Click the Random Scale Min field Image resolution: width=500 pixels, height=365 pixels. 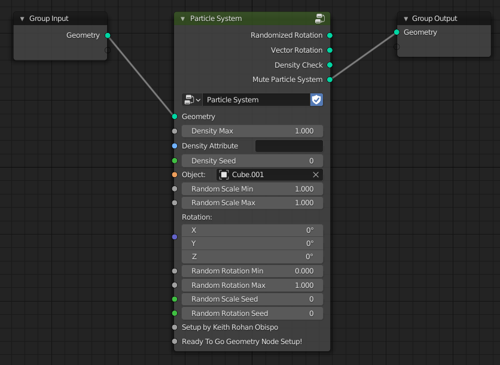(252, 189)
